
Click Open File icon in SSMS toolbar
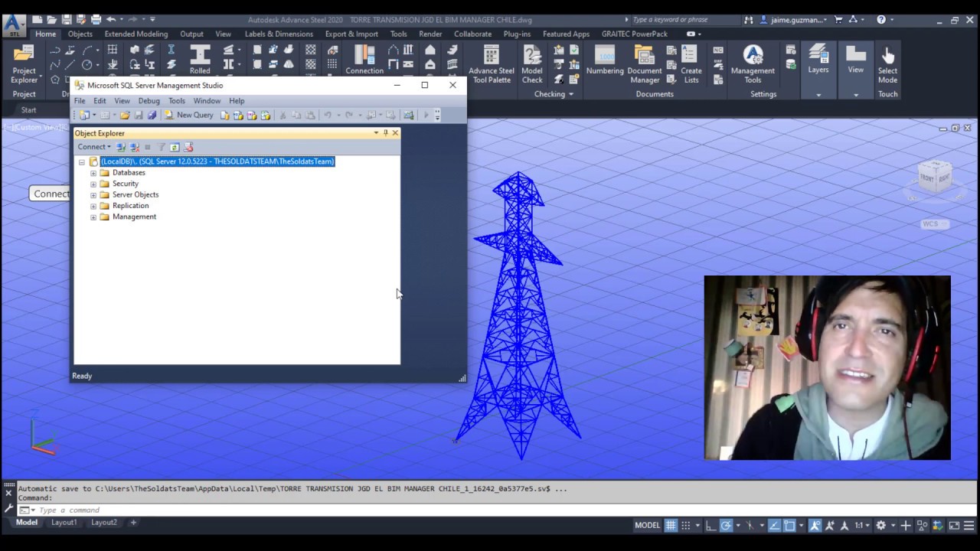click(x=125, y=115)
